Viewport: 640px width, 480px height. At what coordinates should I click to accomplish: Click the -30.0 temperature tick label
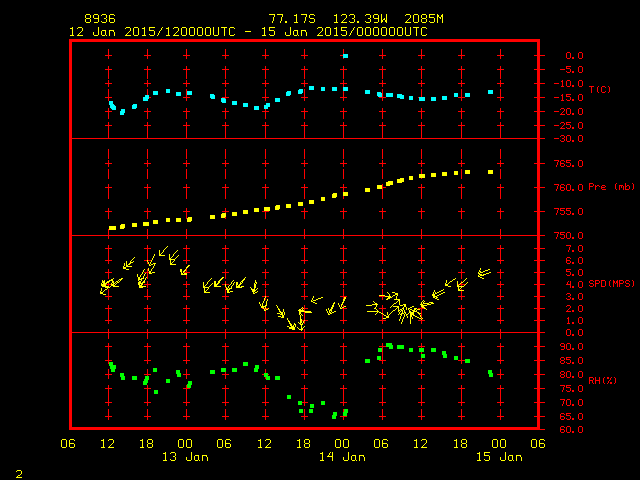tap(568, 139)
